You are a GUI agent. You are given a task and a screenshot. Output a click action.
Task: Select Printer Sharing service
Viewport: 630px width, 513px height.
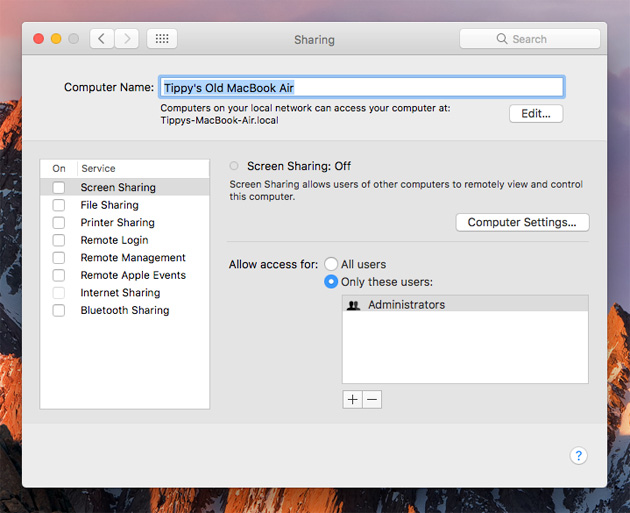(125, 223)
